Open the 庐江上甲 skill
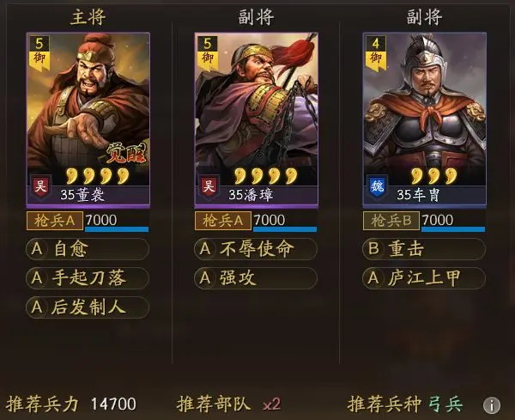 coord(424,278)
